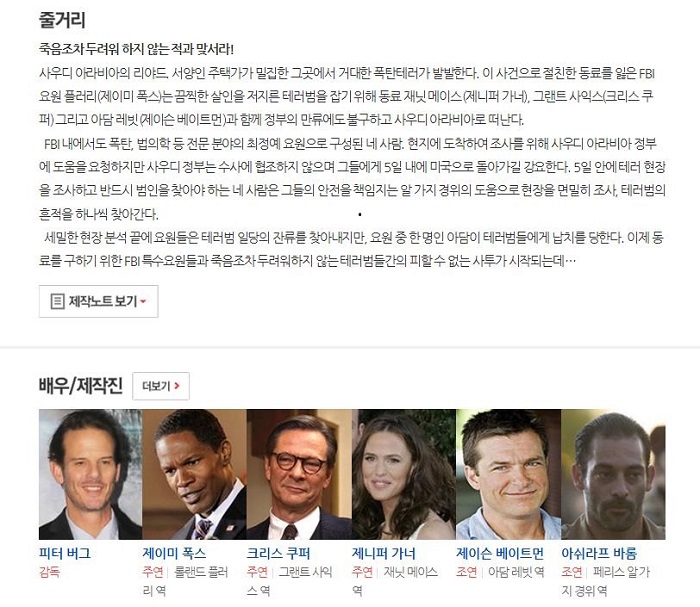Click the 제이미 폭스 name link

pyautogui.click(x=174, y=553)
